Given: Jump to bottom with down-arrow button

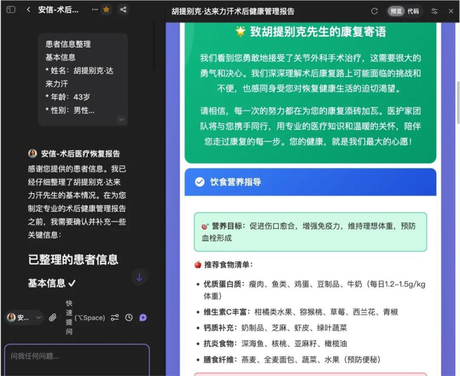Looking at the screenshot, I should 139,277.
